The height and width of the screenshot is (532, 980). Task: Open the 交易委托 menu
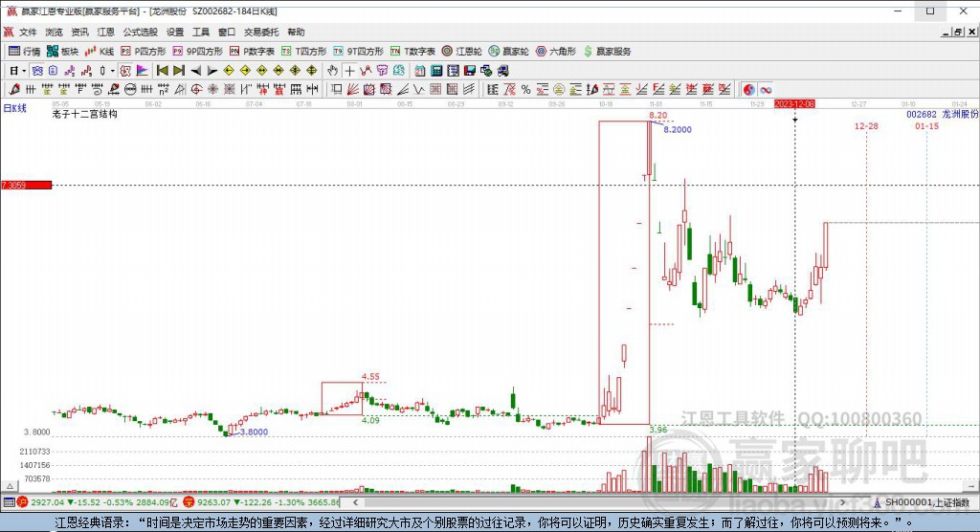262,32
